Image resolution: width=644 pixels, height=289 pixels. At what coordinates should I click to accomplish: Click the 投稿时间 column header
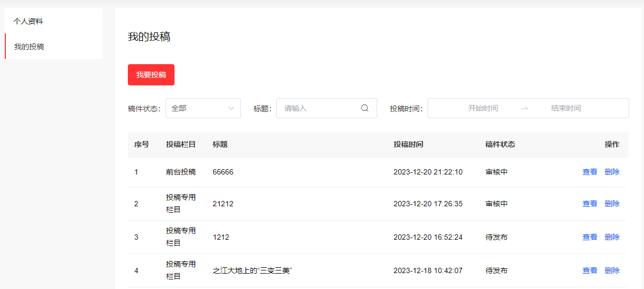(x=408, y=144)
